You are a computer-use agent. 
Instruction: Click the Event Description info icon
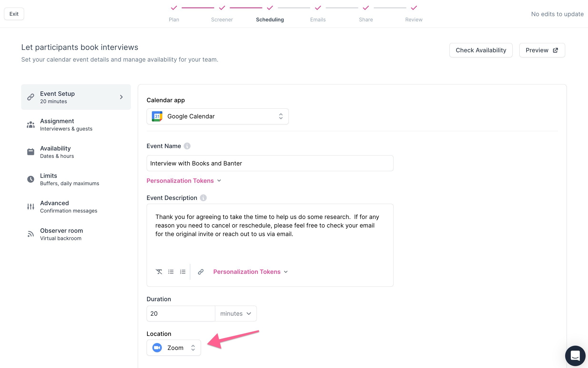[x=203, y=198]
